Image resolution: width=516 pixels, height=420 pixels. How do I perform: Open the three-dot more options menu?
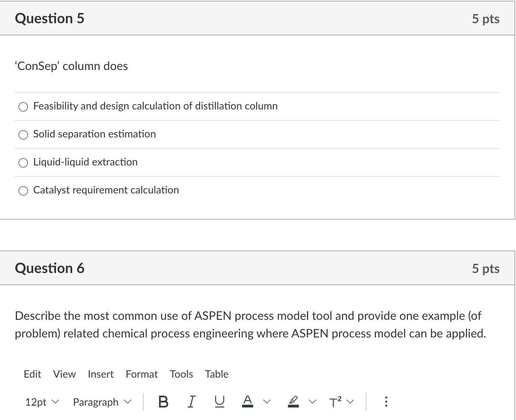[386, 402]
